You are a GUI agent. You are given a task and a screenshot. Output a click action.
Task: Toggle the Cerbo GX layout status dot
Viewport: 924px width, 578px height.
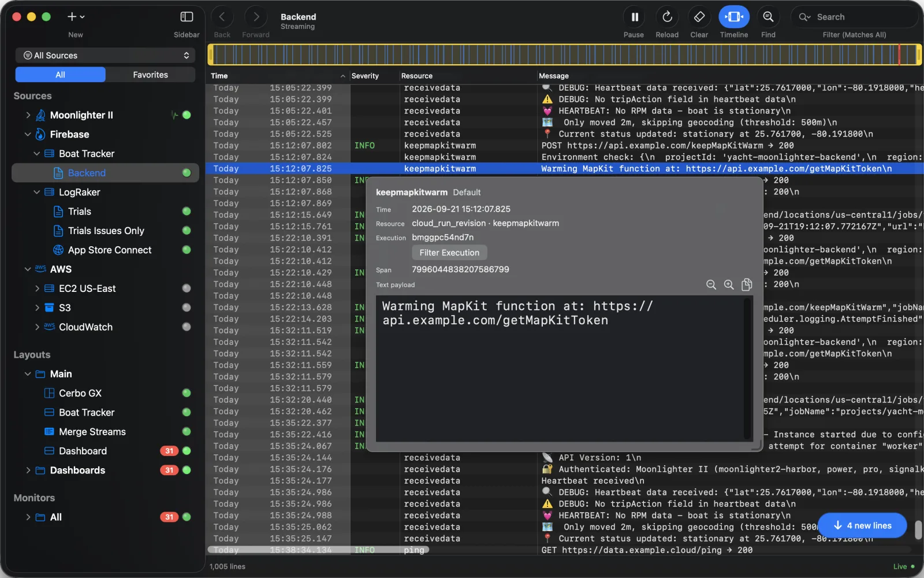tap(187, 393)
